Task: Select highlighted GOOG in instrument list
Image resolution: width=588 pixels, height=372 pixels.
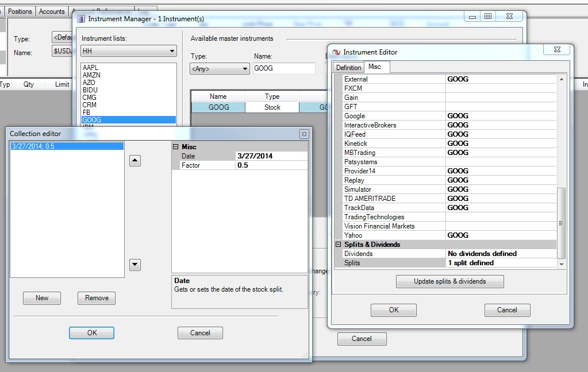Action: (129, 120)
